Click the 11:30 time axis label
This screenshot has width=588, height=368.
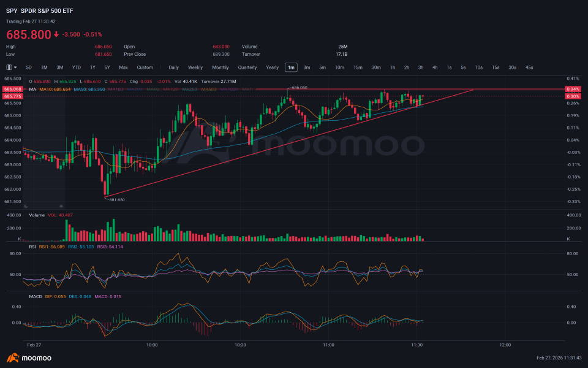(x=417, y=345)
